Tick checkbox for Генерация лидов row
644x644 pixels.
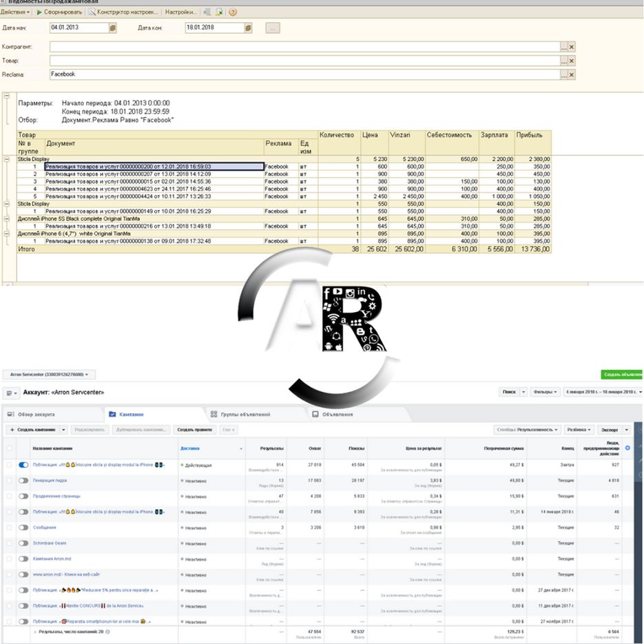tap(10, 481)
